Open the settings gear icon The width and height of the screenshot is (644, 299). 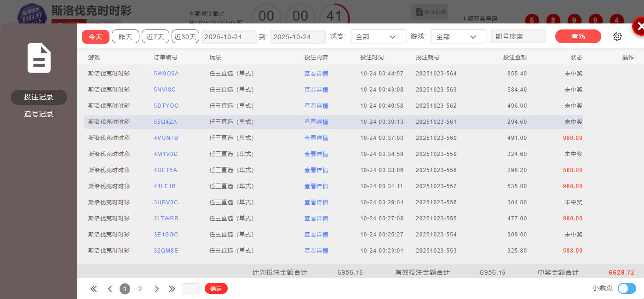pyautogui.click(x=617, y=37)
